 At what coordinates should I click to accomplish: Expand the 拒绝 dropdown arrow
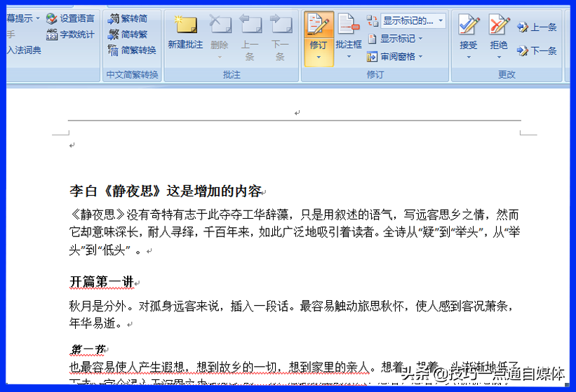click(499, 58)
